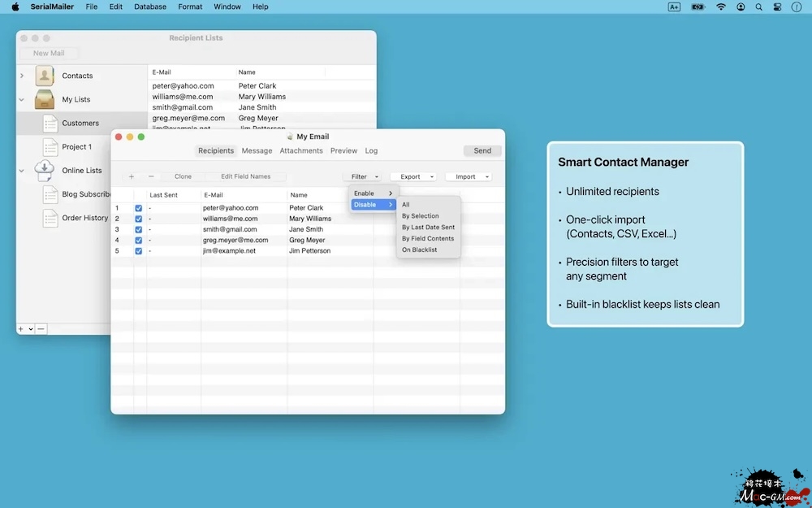
Task: Open the Export dropdown
Action: (414, 176)
